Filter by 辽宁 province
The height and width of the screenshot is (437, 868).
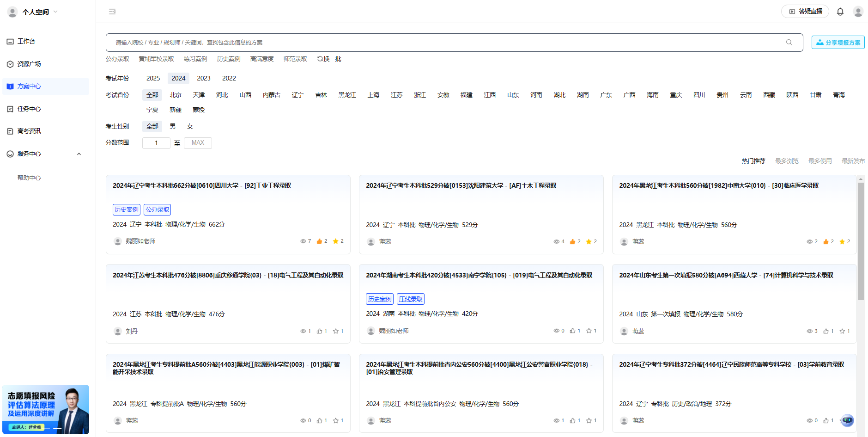[297, 95]
